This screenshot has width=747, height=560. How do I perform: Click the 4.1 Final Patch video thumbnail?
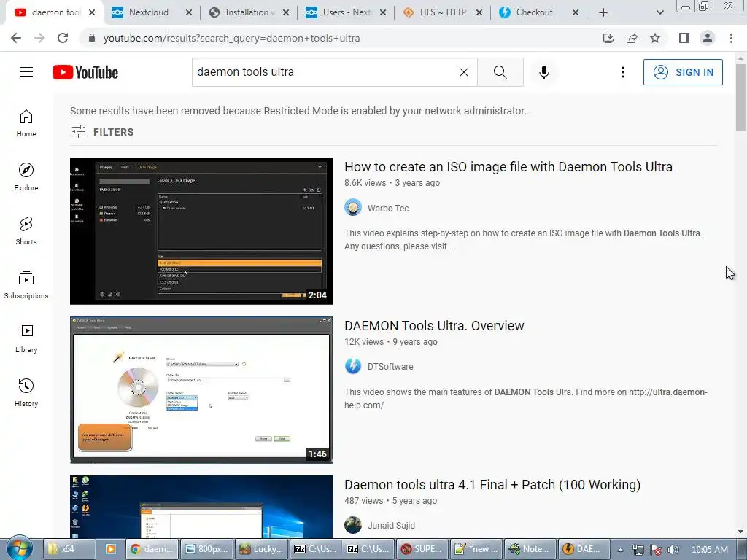201,507
